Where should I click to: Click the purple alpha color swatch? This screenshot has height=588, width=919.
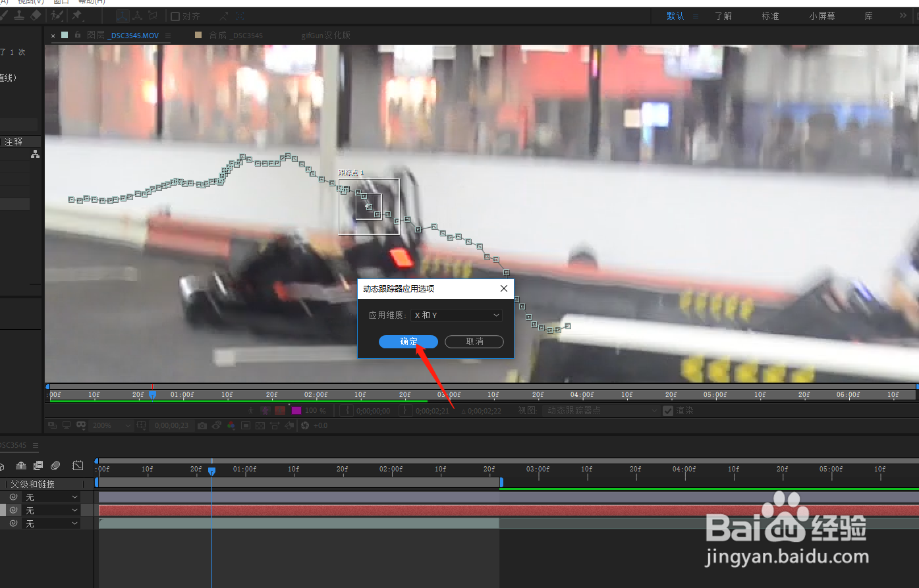(x=296, y=410)
